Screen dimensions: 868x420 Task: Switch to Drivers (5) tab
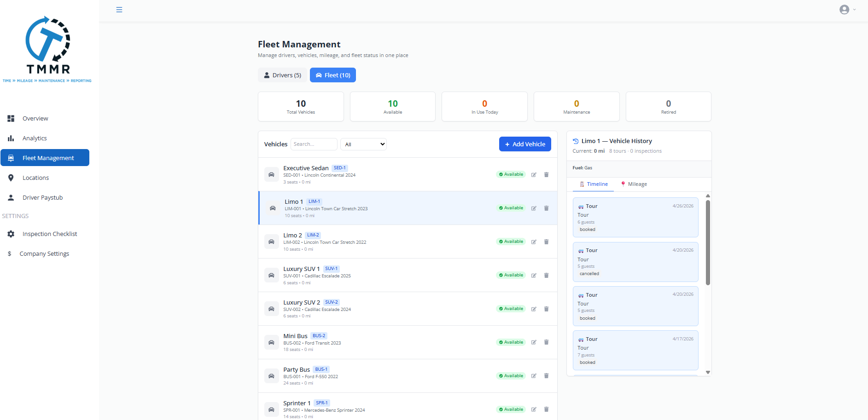(x=282, y=75)
